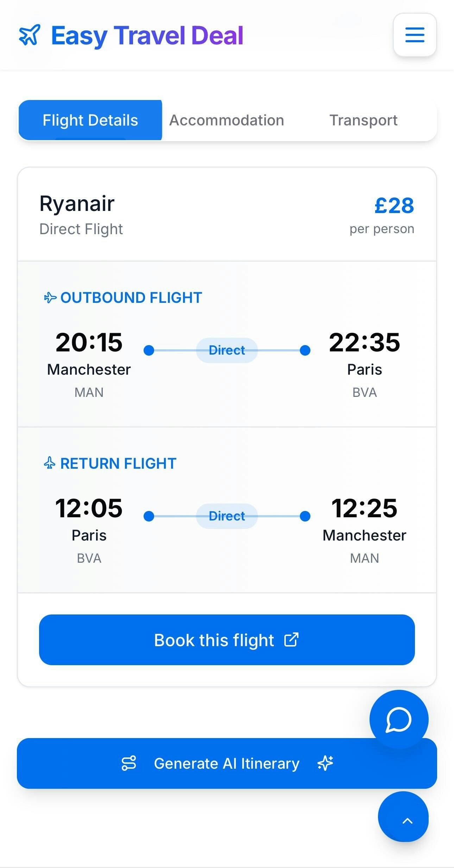
Task: Open the chat bubble button
Action: point(399,719)
